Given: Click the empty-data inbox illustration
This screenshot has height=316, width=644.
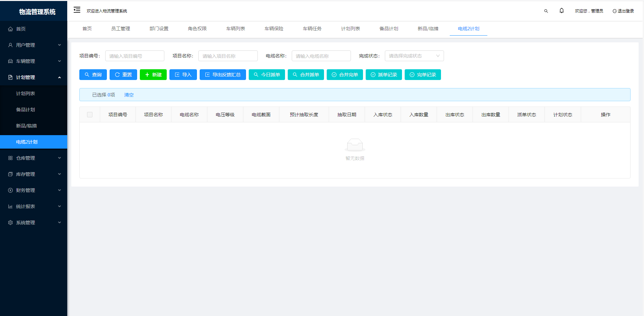Looking at the screenshot, I should click(x=355, y=145).
